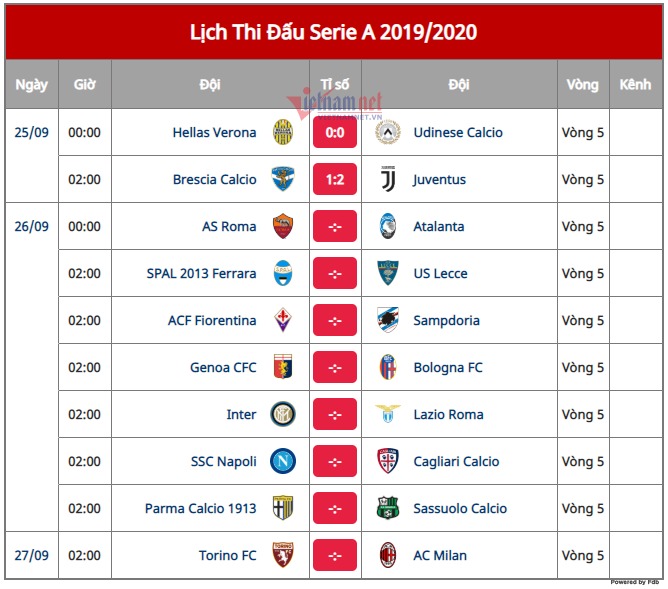This screenshot has height=589, width=668.
Task: Click the Vòng 5 cell for Torino match
Action: 583,555
